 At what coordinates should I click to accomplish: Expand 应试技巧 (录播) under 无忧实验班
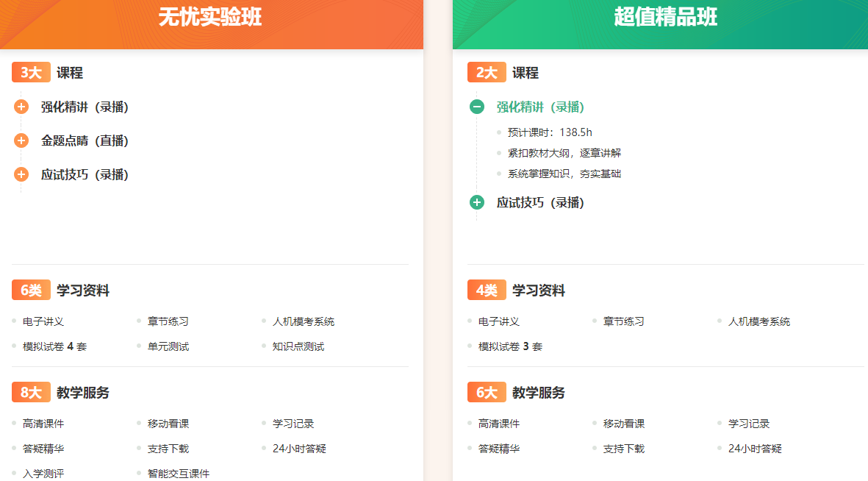click(21, 174)
